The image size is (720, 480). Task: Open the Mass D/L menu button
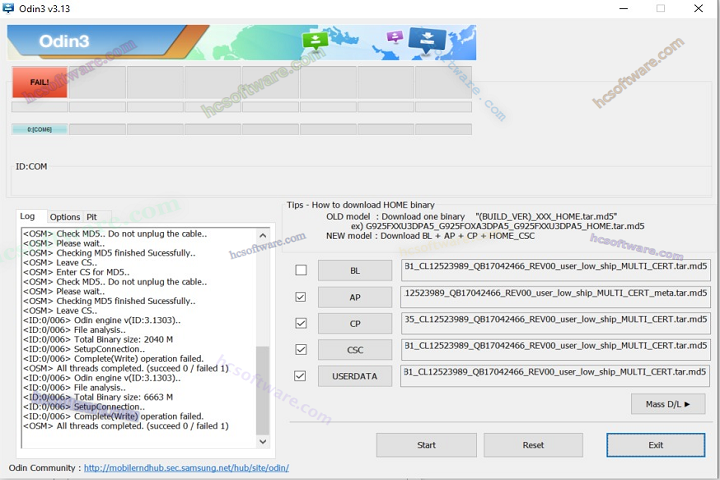pyautogui.click(x=668, y=404)
